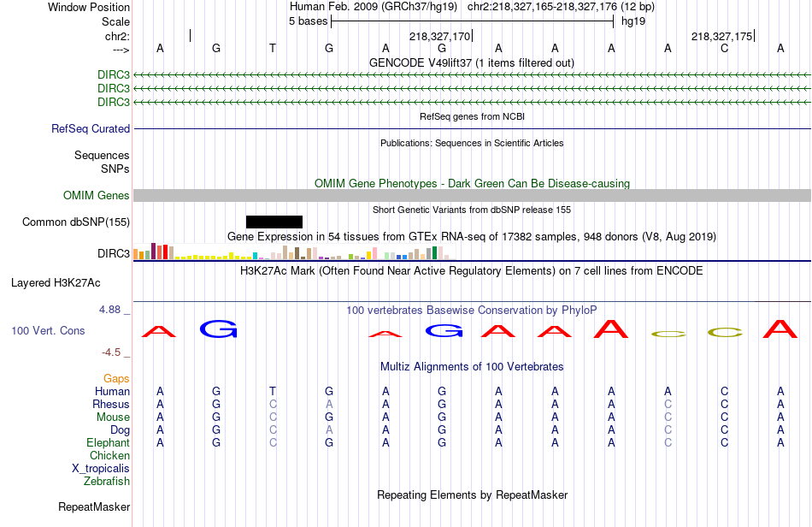
Task: Click the 218,327,175 coordinate marker
Action: [x=722, y=36]
